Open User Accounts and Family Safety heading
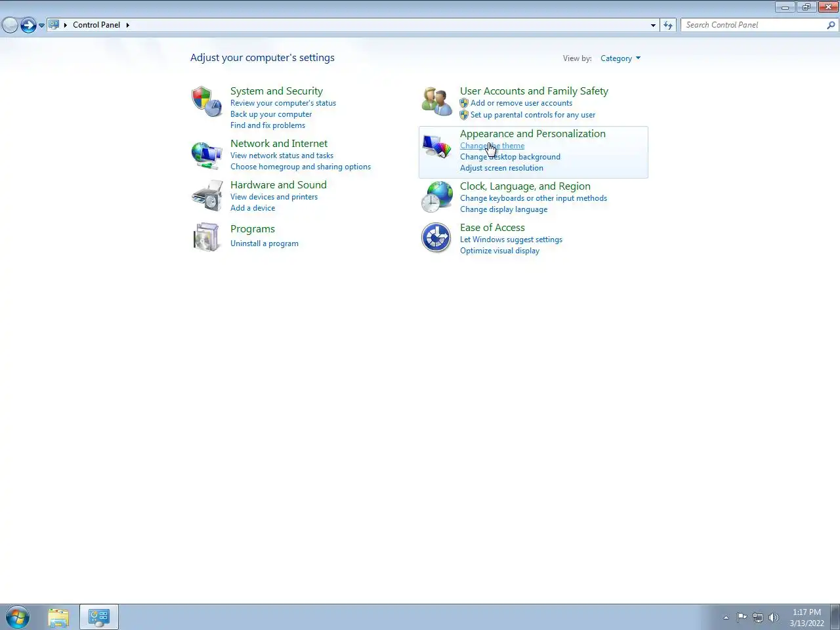 pos(534,91)
